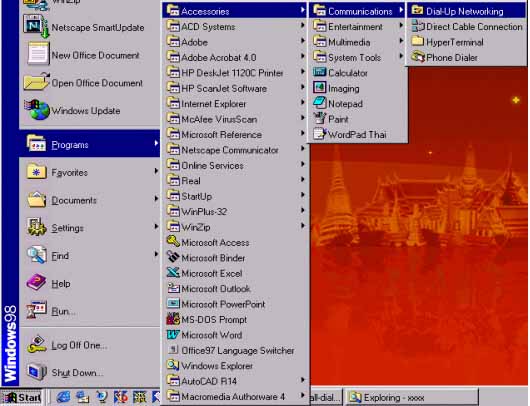Click the Help book icon
This screenshot has width=530, height=406.
36,283
